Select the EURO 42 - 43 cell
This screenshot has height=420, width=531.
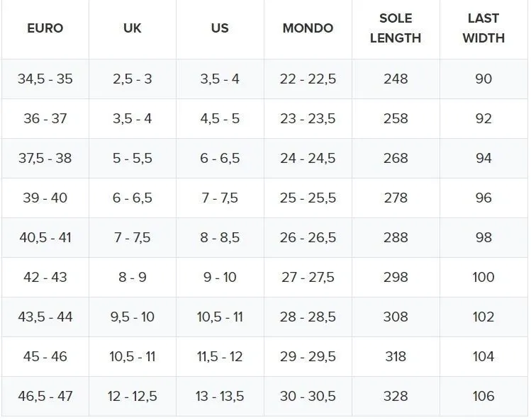click(45, 277)
